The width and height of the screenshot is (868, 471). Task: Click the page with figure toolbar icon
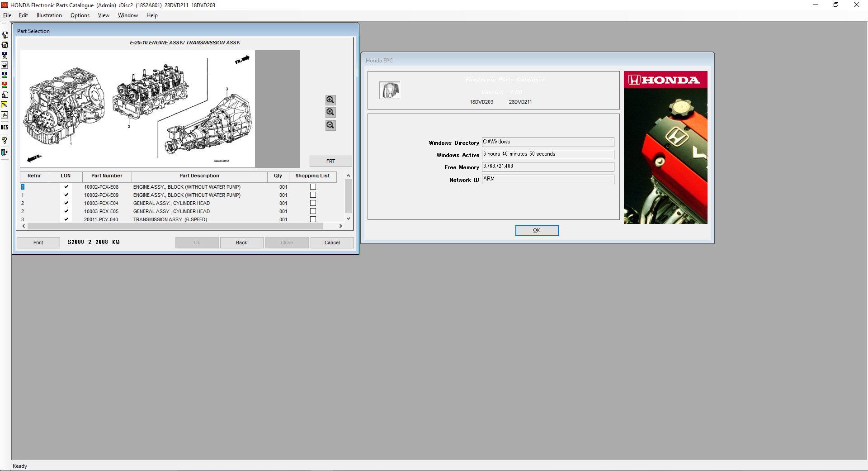coord(5,95)
